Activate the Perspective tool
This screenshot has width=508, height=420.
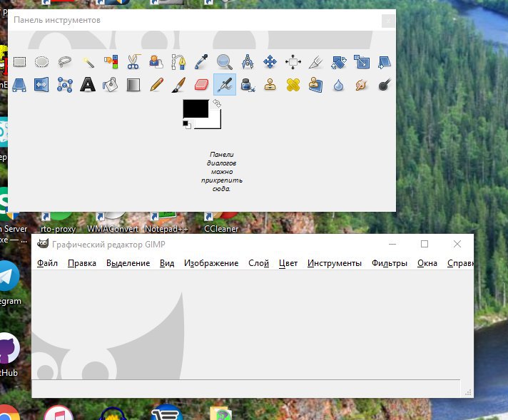[x=19, y=85]
